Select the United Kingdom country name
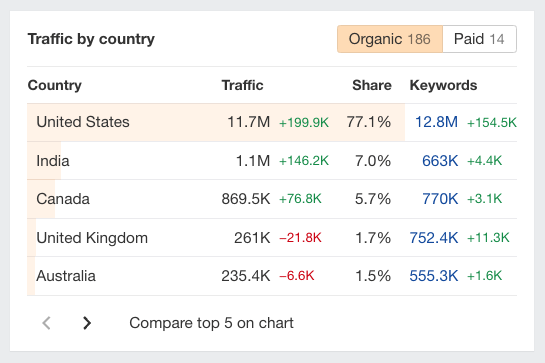This screenshot has height=363, width=545. (92, 238)
